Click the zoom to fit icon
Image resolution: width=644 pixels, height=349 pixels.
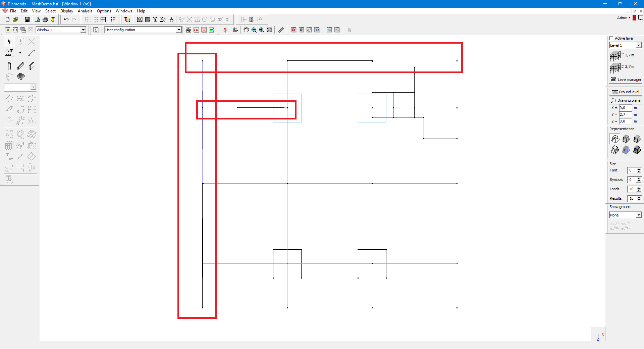(269, 30)
